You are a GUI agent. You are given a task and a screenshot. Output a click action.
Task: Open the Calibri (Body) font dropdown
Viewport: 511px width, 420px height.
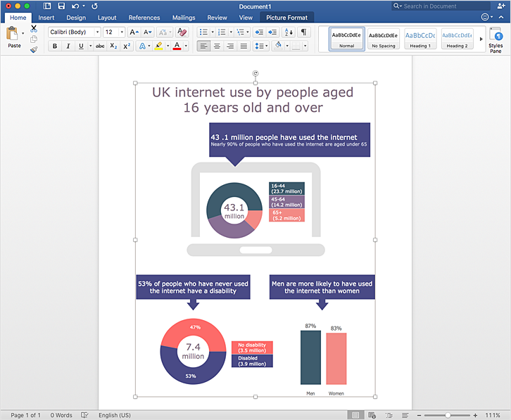point(97,32)
